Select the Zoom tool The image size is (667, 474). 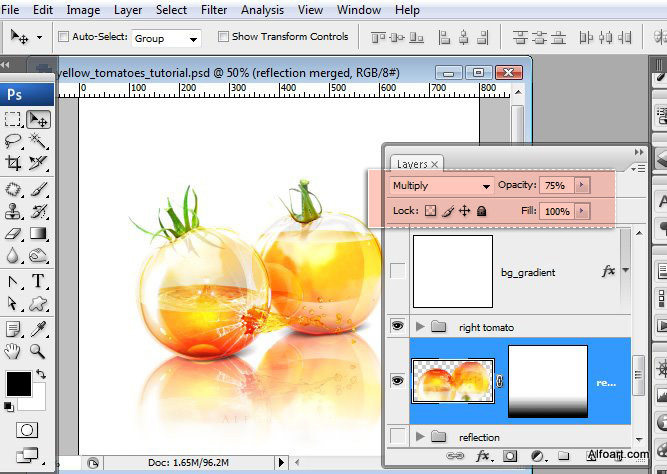pos(38,351)
